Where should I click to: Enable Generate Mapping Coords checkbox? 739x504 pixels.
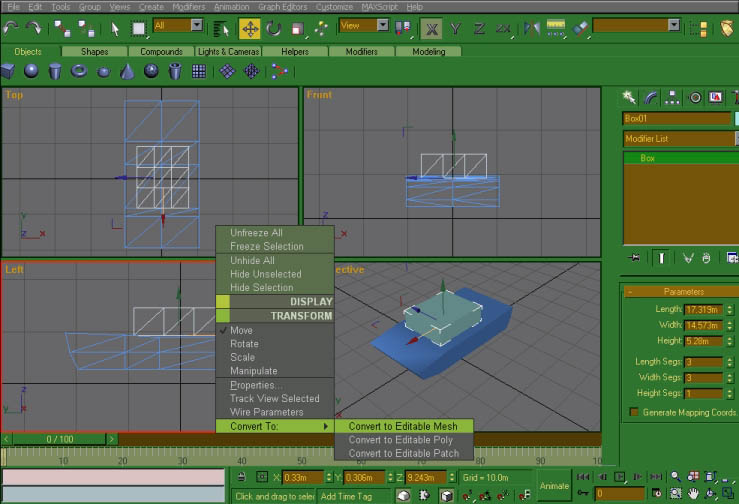click(x=633, y=412)
